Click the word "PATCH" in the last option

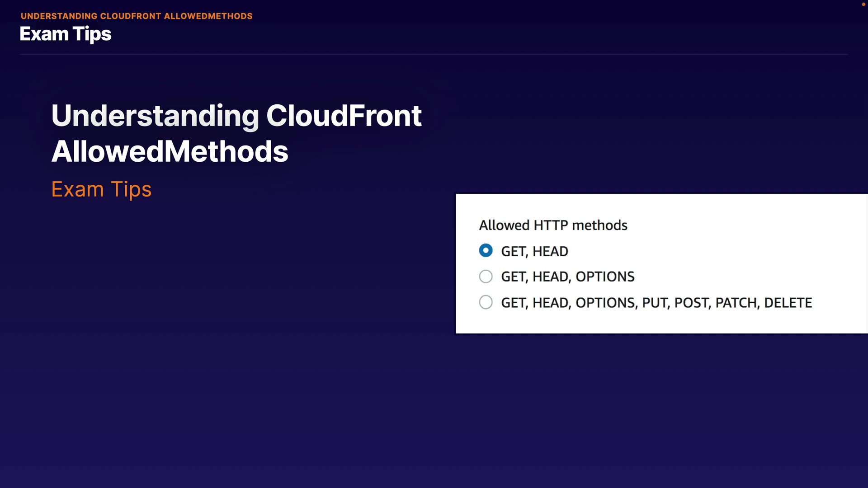click(735, 303)
